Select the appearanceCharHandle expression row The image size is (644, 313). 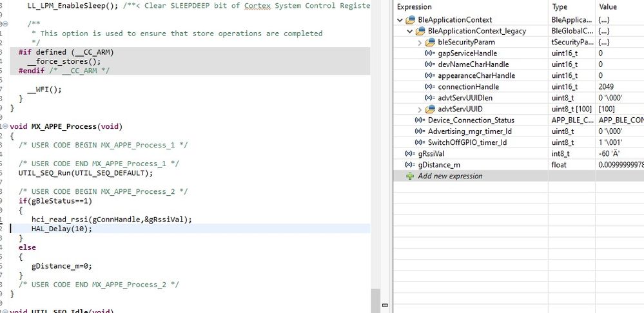point(518,75)
